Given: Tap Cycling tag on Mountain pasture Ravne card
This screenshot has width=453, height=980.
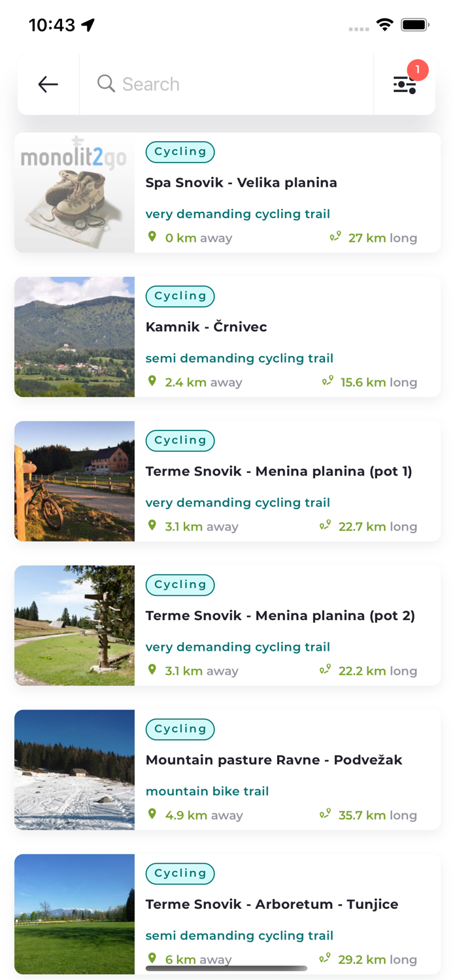Looking at the screenshot, I should [180, 728].
